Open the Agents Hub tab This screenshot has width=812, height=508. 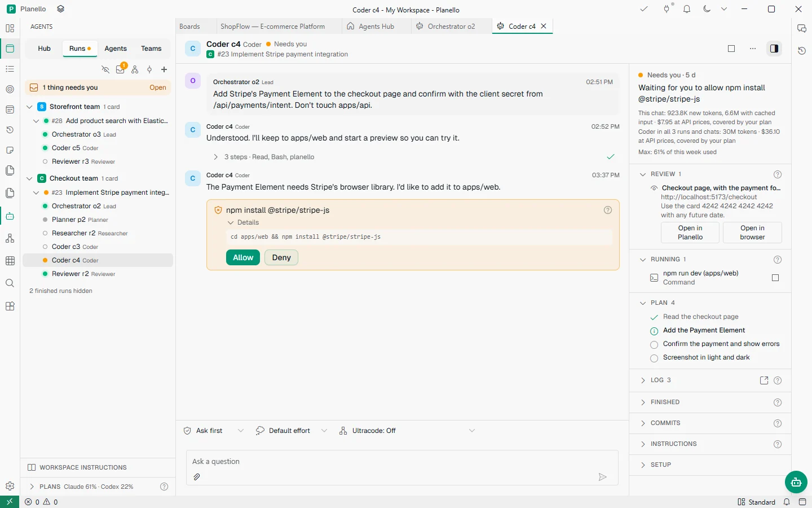pyautogui.click(x=376, y=27)
